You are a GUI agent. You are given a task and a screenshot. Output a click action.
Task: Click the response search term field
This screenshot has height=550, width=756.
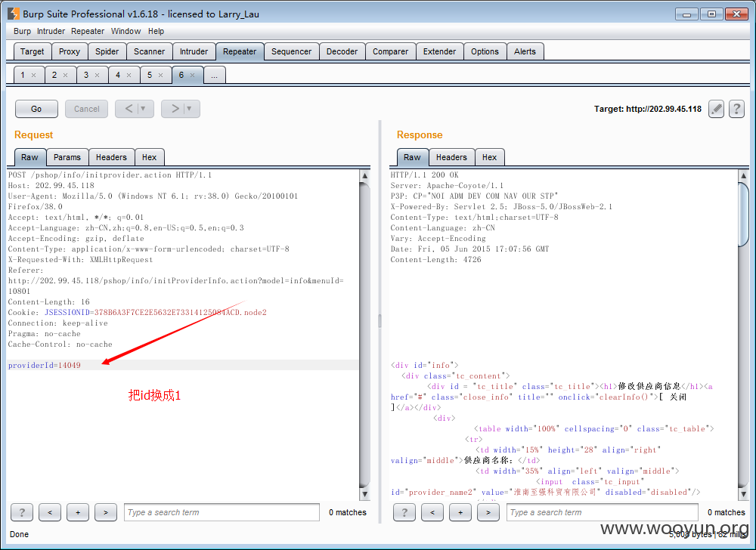pyautogui.click(x=603, y=512)
